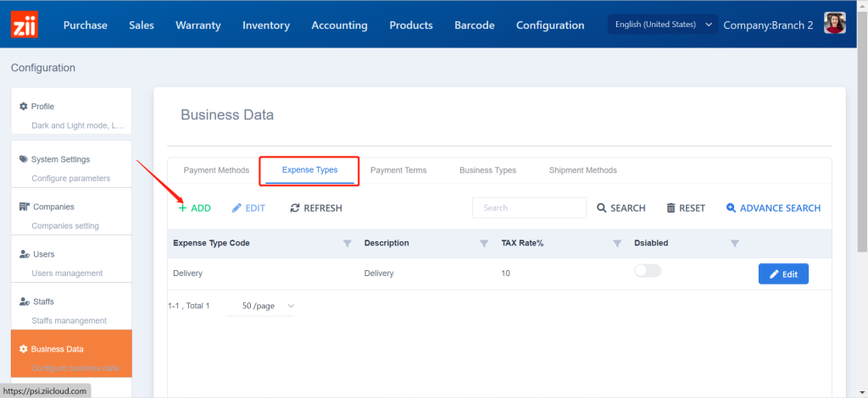The image size is (868, 398).
Task: Open the TAX Rate% column filter
Action: point(617,244)
